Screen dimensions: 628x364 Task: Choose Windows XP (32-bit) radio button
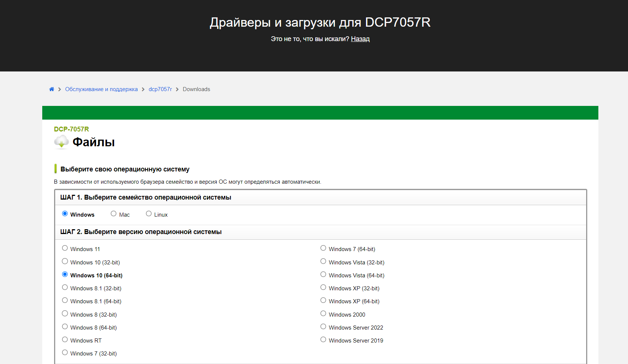[x=323, y=287]
